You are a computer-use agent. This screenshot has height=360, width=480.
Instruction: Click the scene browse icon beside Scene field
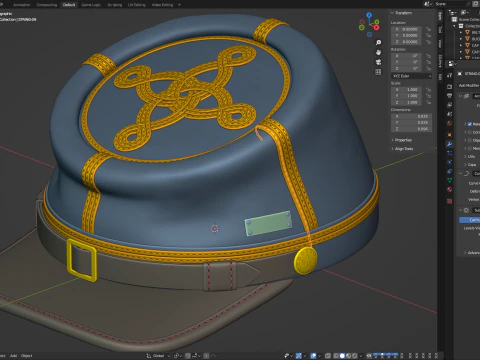click(x=428, y=4)
